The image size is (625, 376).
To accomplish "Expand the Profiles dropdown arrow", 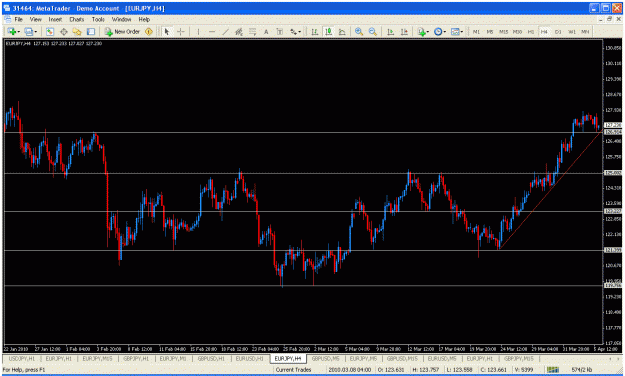I will pyautogui.click(x=36, y=32).
